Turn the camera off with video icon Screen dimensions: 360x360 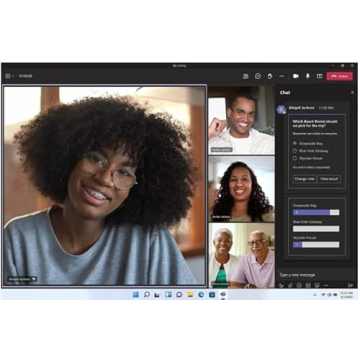pos(296,76)
